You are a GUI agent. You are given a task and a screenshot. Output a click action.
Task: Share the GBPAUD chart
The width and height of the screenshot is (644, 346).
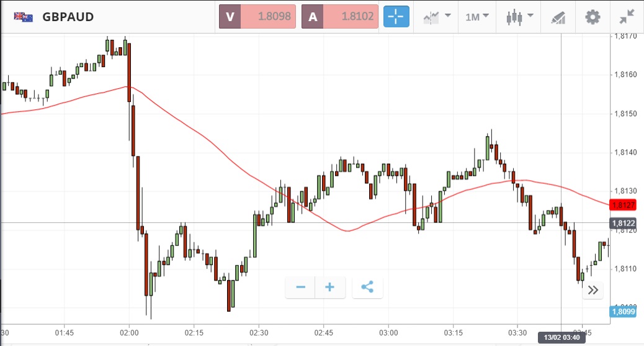click(367, 287)
